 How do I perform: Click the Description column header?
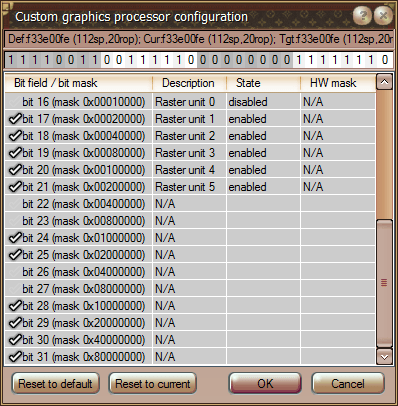(189, 83)
